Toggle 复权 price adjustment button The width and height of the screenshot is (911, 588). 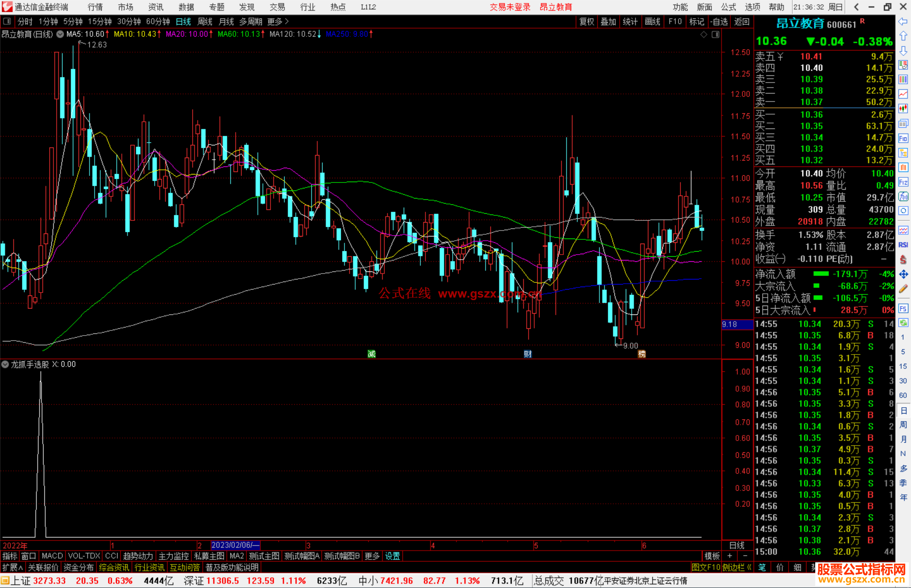pyautogui.click(x=587, y=21)
